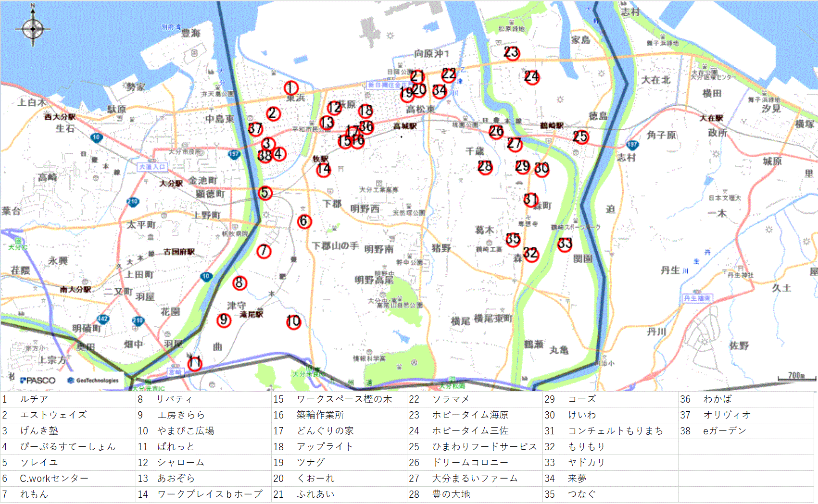Select map marker 28 near 千歳
The height and width of the screenshot is (504, 818).
coord(485,167)
